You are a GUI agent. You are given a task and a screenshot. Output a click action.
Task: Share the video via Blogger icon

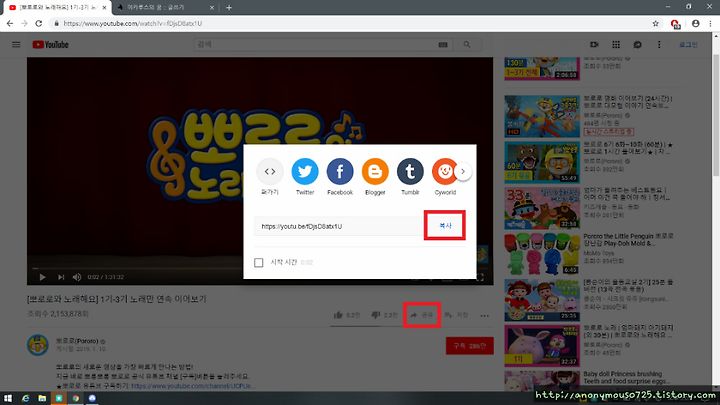tap(375, 171)
